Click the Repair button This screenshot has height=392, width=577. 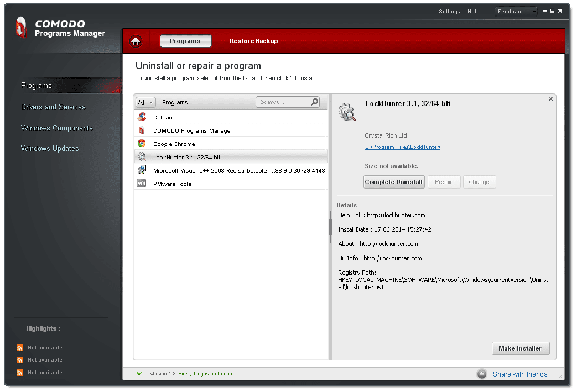444,182
